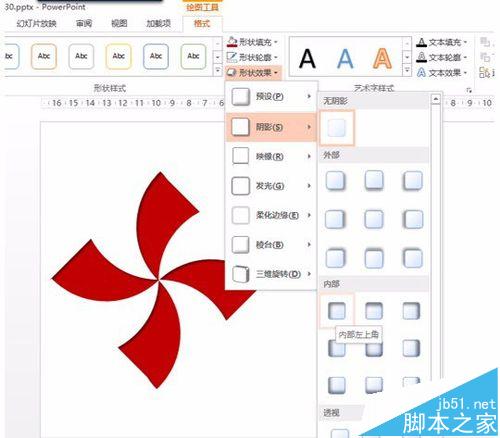
Task: Expand the WordArt styles gallery more button
Action: pos(407,70)
